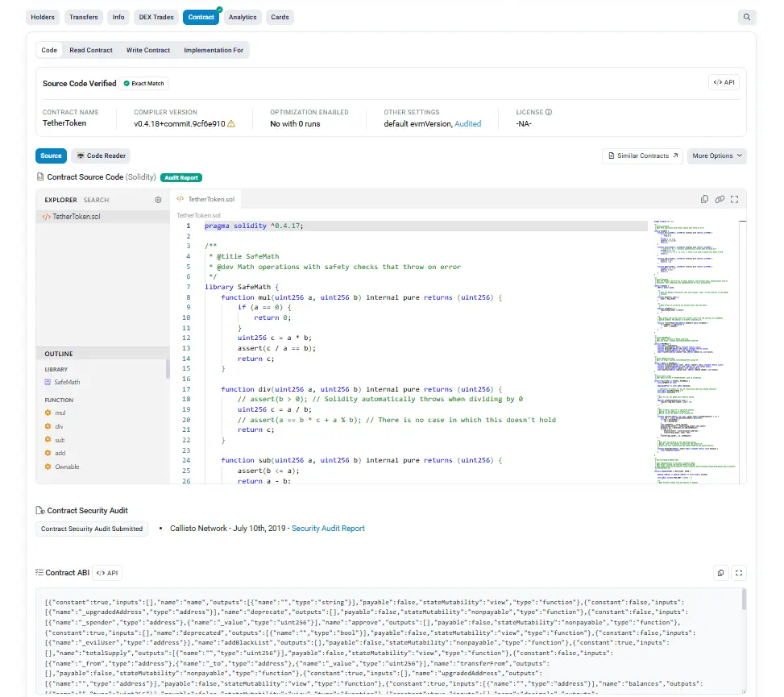784x697 pixels.
Task: Get the source code permalink icon
Action: tap(720, 200)
